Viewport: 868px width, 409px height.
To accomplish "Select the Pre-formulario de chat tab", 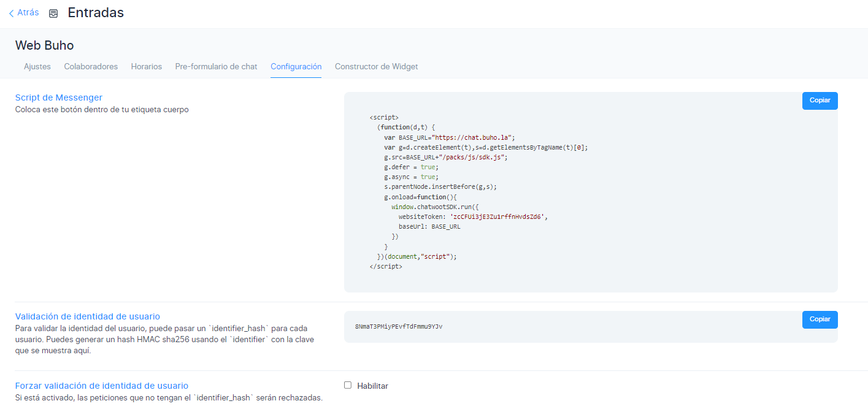I will pyautogui.click(x=216, y=66).
